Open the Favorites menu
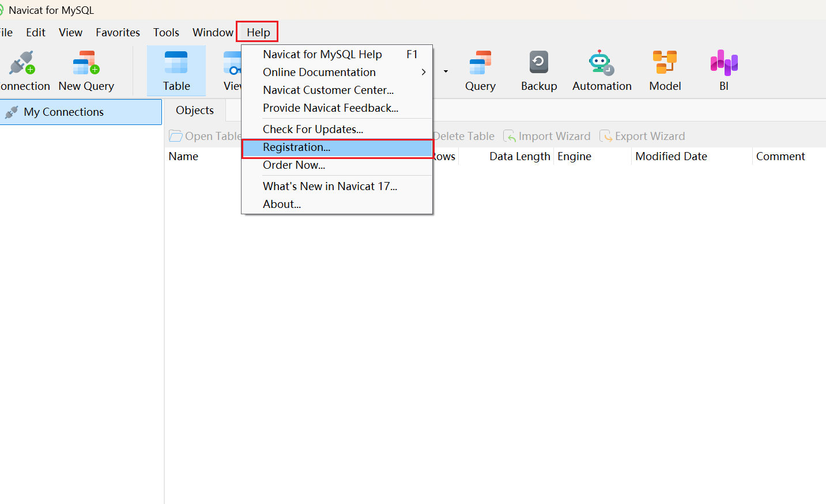The image size is (826, 504). pos(118,32)
